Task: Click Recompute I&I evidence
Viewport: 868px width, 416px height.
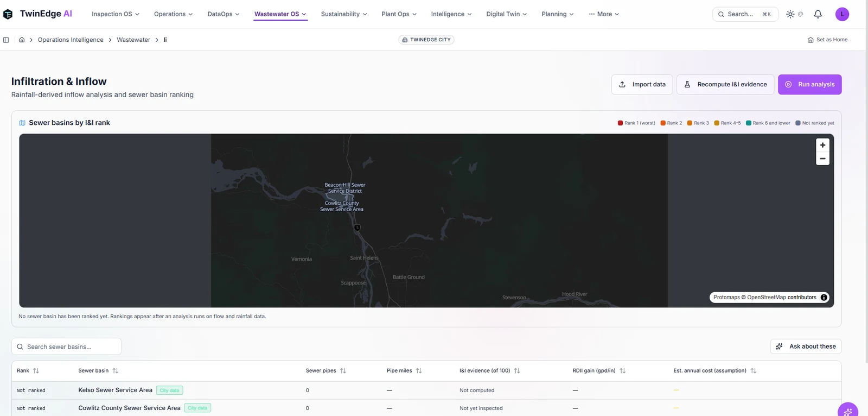Action: tap(725, 85)
